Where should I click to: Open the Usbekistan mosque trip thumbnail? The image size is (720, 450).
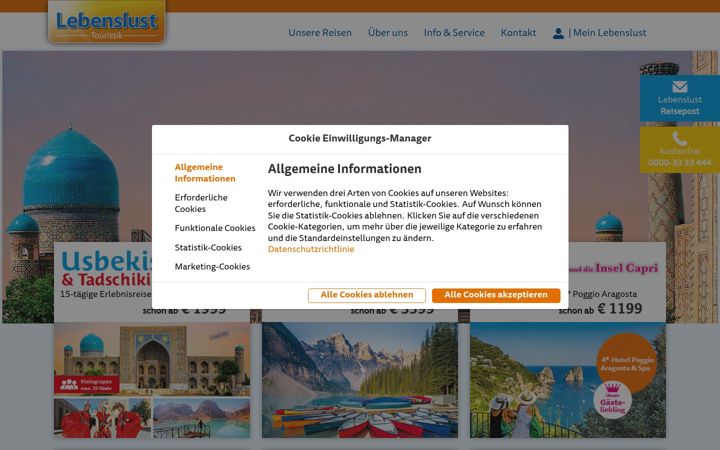click(x=152, y=359)
